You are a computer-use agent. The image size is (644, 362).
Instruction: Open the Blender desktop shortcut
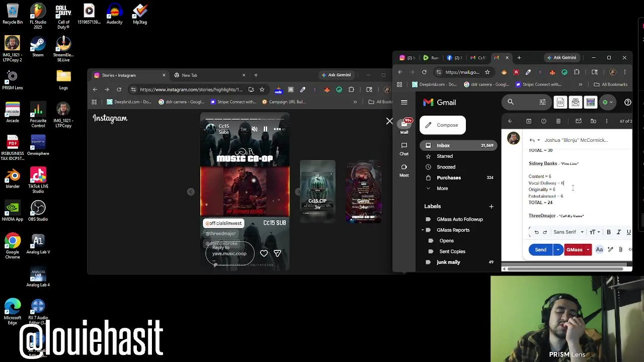click(x=13, y=178)
